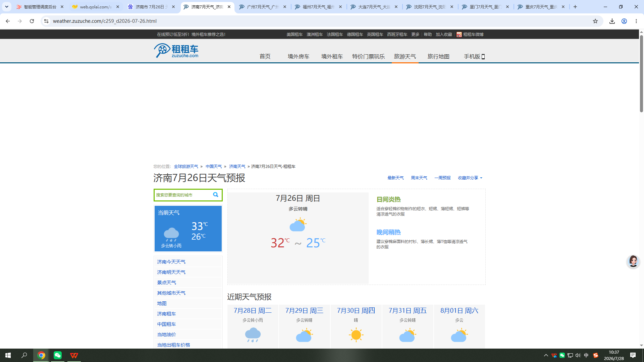Close the 广州7月天气 tab

(285, 7)
